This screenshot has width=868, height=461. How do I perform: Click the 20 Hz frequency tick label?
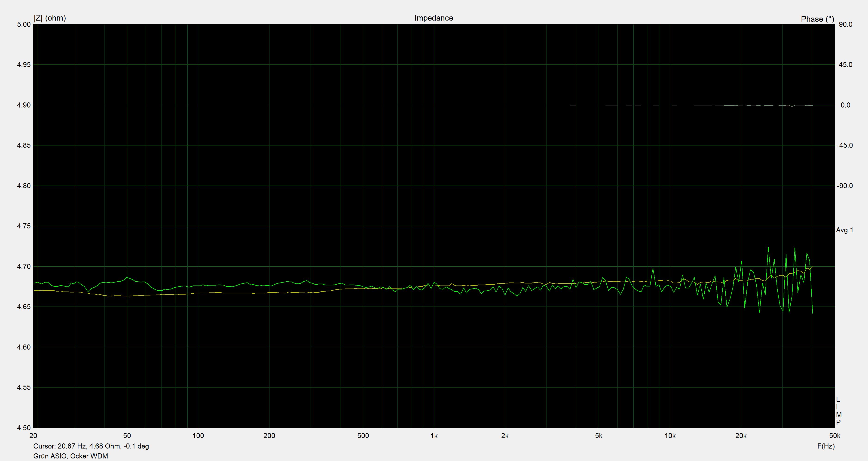pyautogui.click(x=33, y=436)
